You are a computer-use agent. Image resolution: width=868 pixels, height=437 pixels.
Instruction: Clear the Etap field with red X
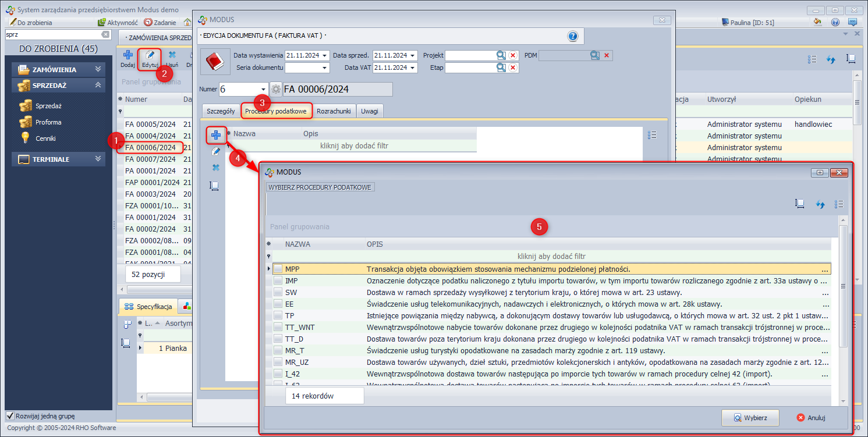513,67
